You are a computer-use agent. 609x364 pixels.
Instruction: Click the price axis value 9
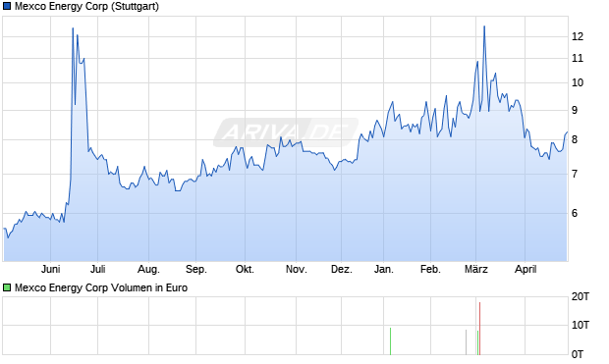click(575, 111)
